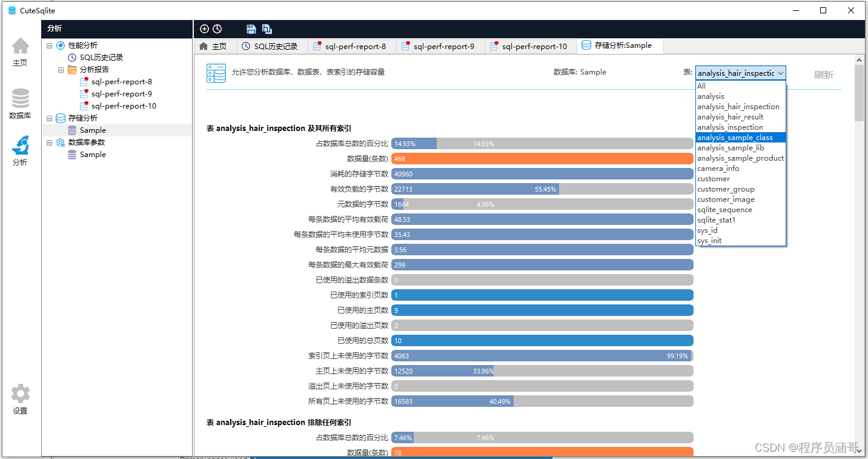Click the 刷新 refresh button
Image resolution: width=868 pixels, height=459 pixels.
(x=823, y=75)
